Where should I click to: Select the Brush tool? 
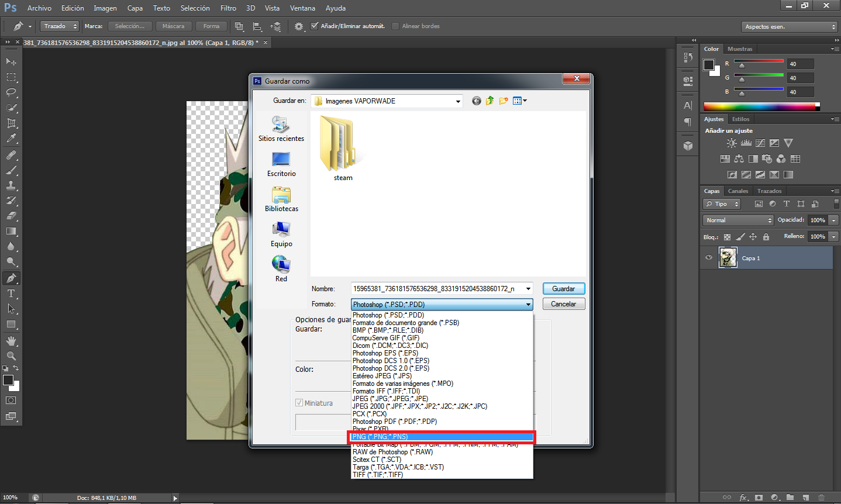click(11, 171)
